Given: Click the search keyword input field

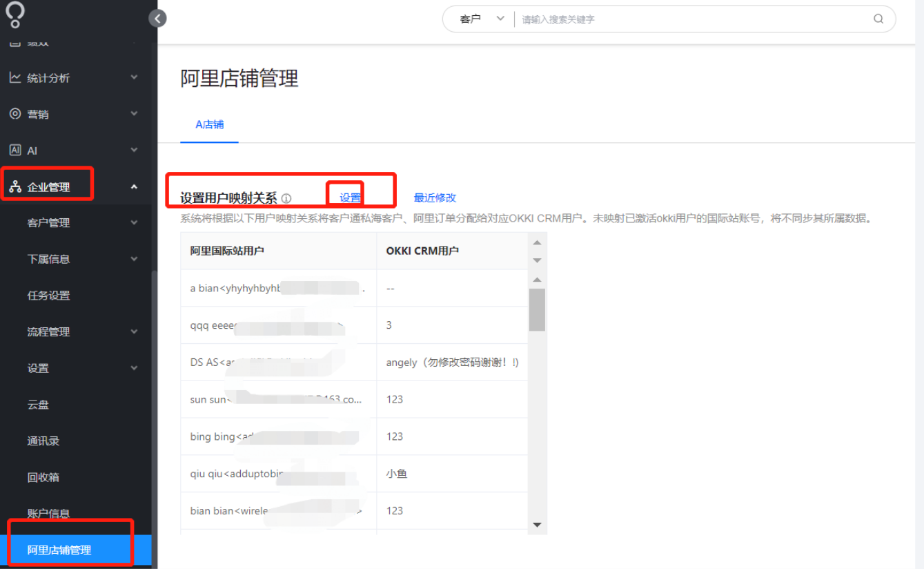Looking at the screenshot, I should (694, 19).
